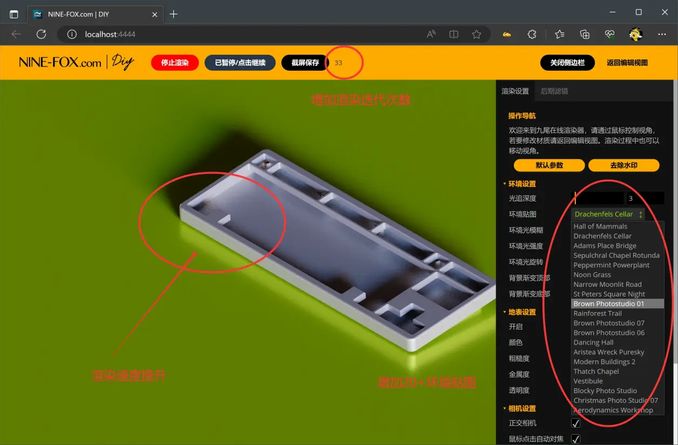Select Rainforest Trail environment map
This screenshot has height=445, width=678.
[x=599, y=313]
